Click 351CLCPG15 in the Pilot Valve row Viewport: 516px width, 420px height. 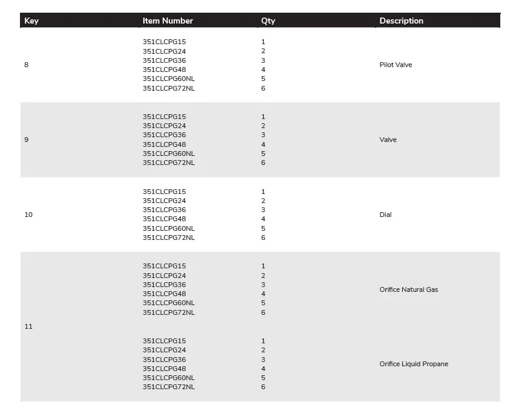pos(165,42)
